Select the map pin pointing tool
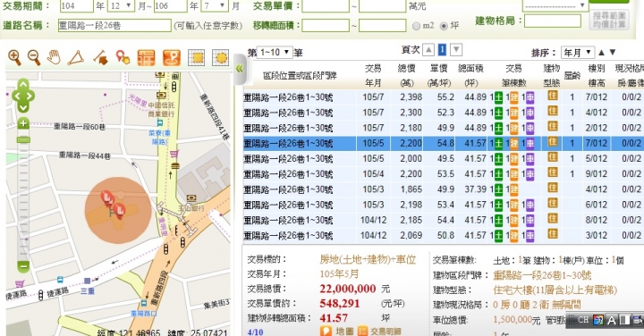Viewport: 644px width, 336px height. (x=123, y=58)
